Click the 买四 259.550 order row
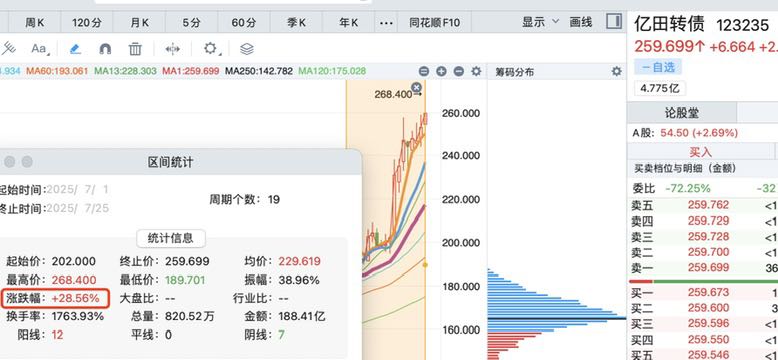This screenshot has height=360, width=778. coord(703,340)
